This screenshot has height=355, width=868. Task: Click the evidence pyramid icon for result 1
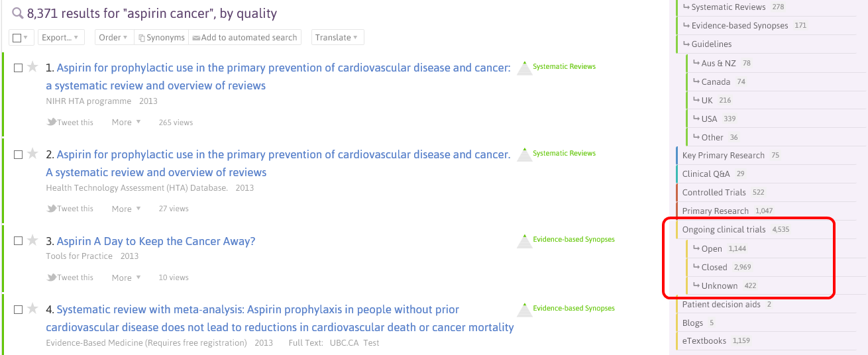coord(525,68)
